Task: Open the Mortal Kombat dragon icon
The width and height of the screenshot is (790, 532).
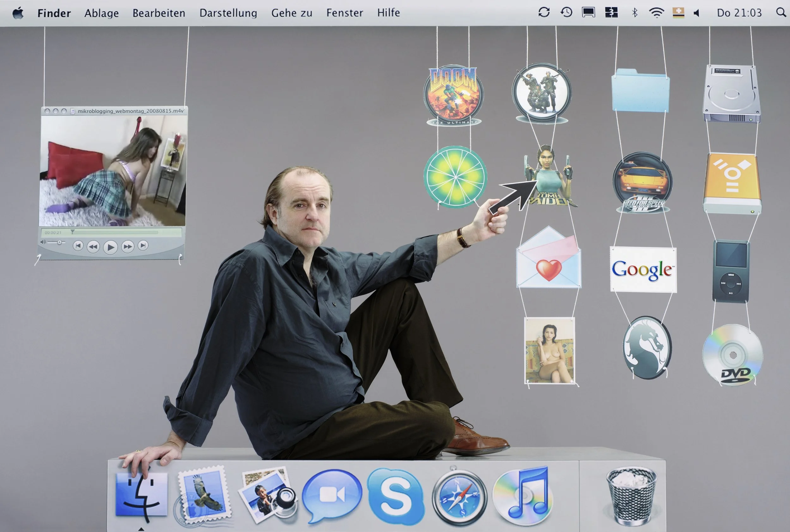Action: coord(647,347)
